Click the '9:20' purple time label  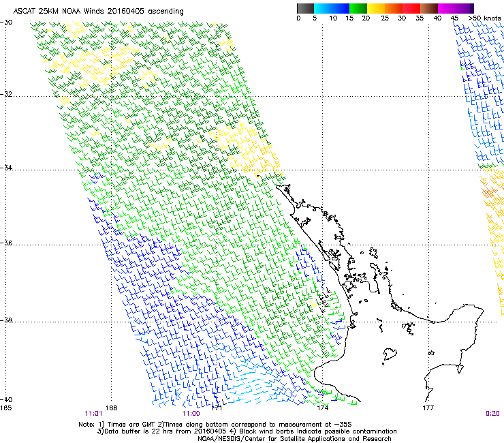(492, 414)
